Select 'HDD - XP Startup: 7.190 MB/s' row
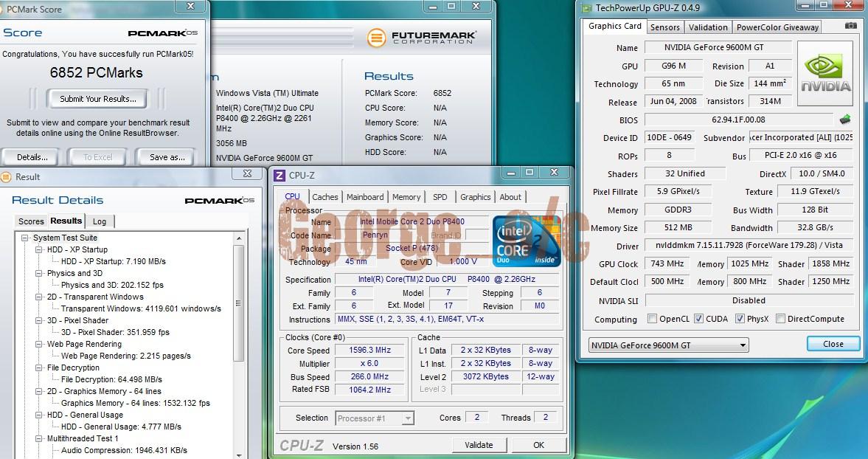 113,261
